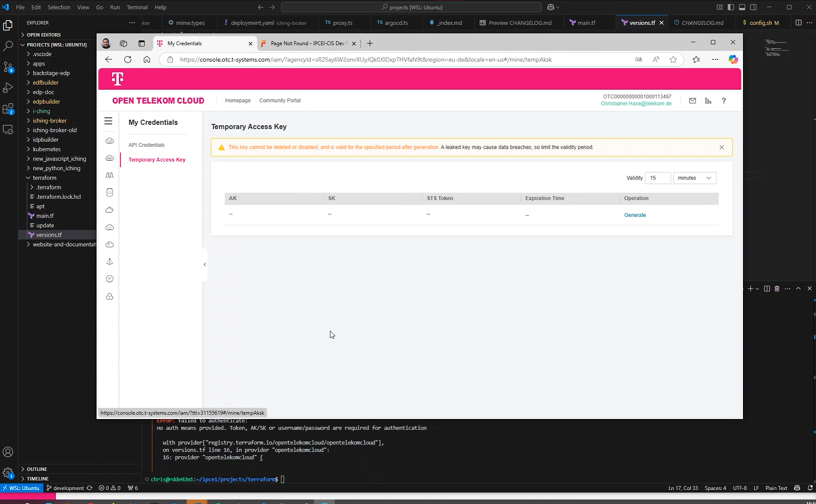The height and width of the screenshot is (504, 816).
Task: Add this page to favorites star
Action: click(x=673, y=59)
